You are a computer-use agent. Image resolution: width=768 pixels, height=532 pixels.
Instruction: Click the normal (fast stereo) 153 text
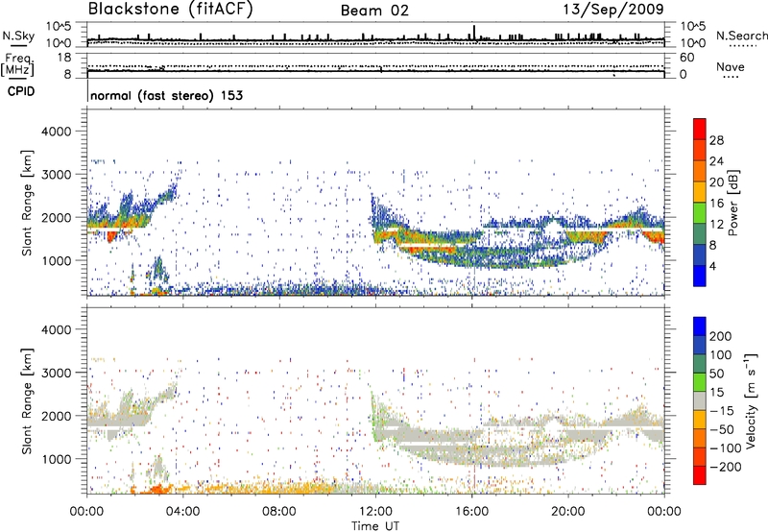point(166,95)
